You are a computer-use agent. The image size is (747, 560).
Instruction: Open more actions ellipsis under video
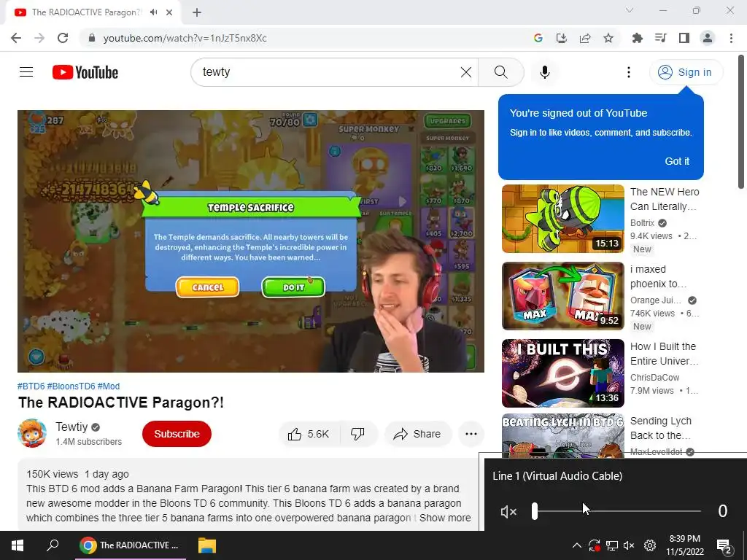[471, 434]
